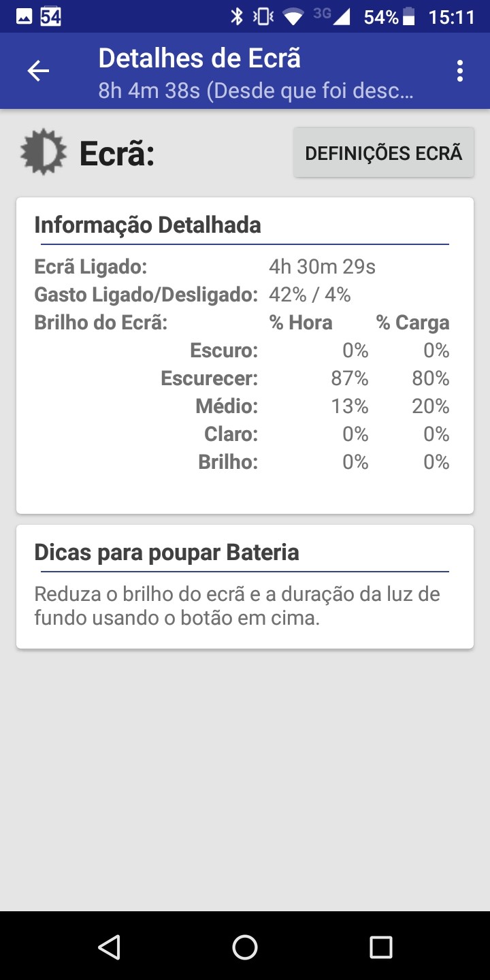The image size is (490, 980).
Task: Tap the Dicas para poupar Bateria heading
Action: pos(167,552)
